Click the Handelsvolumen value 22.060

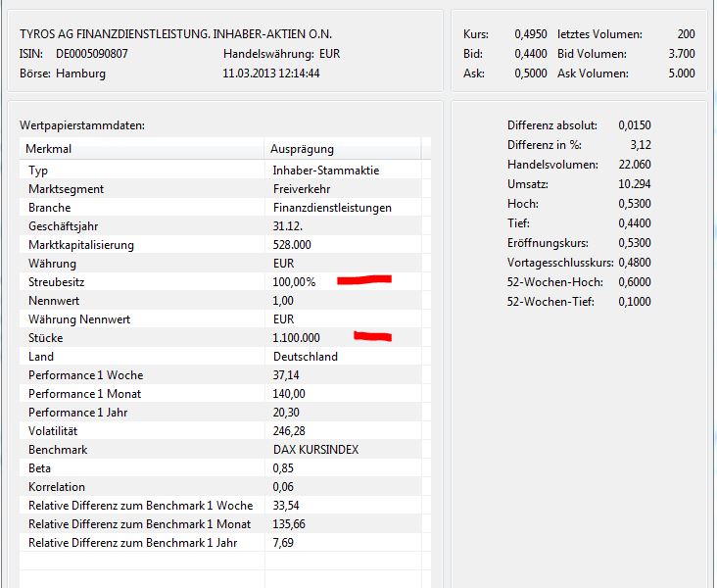point(635,165)
